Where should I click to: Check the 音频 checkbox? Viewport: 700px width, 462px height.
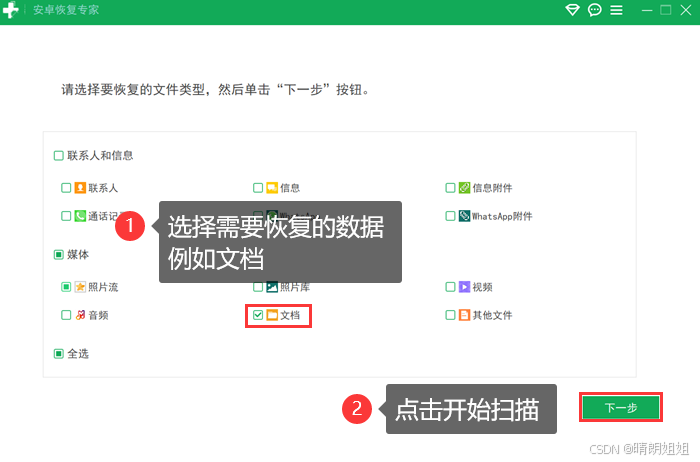point(66,315)
